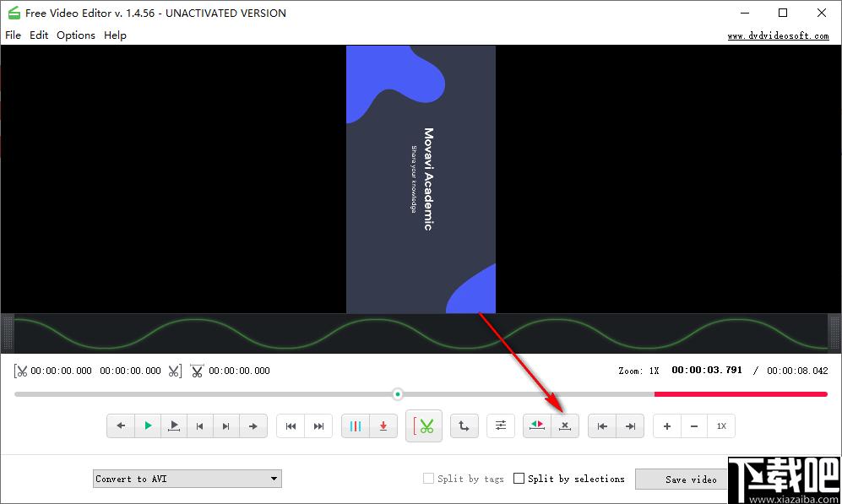Open the Options menu

[x=76, y=35]
